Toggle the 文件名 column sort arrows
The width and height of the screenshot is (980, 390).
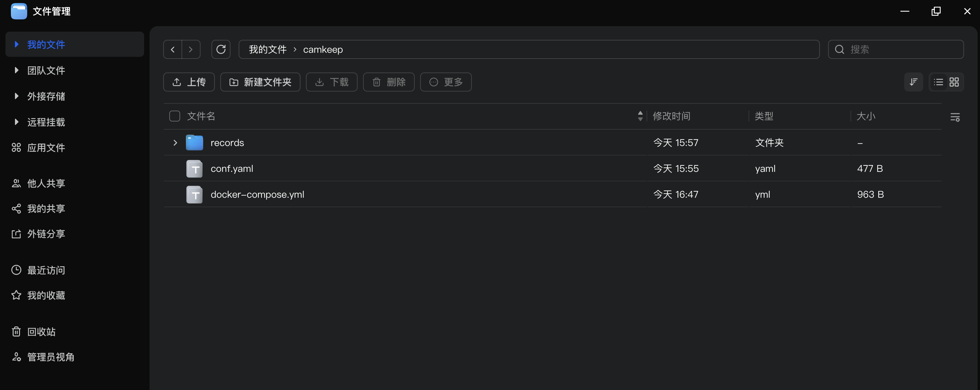[x=640, y=116]
